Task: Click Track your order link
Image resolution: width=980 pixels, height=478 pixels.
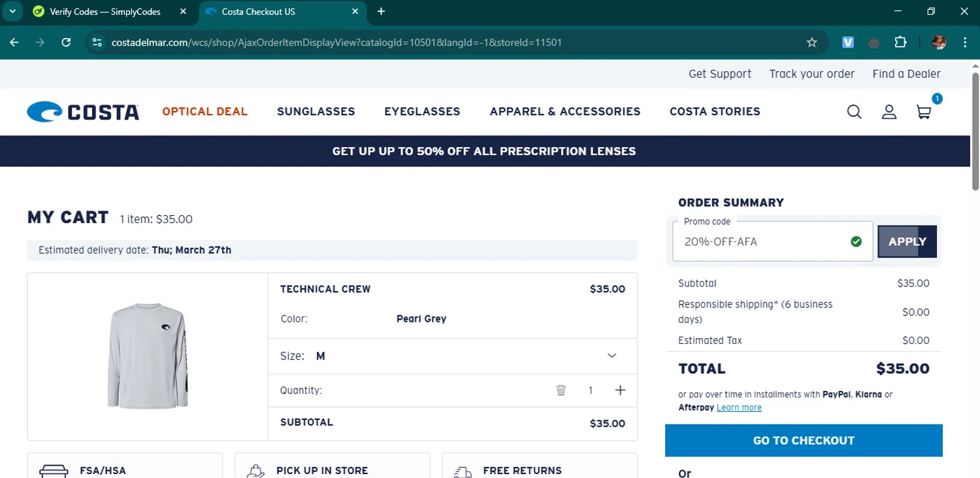Action: click(812, 74)
